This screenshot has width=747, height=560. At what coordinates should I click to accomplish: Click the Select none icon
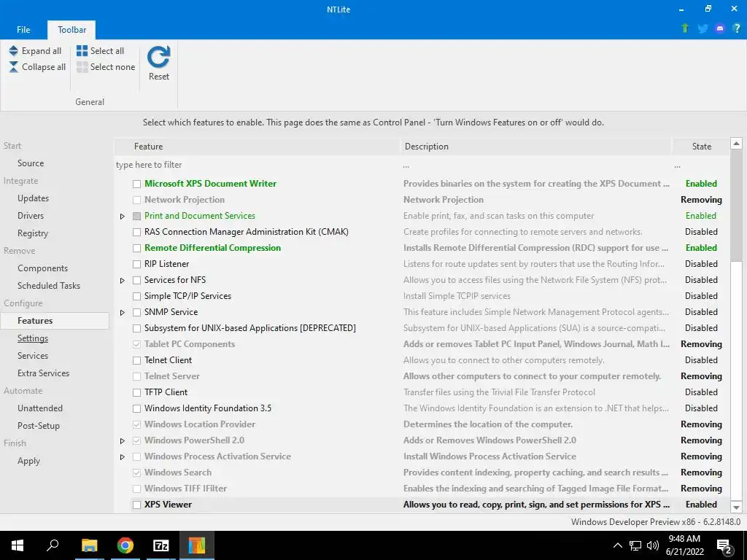(x=82, y=67)
